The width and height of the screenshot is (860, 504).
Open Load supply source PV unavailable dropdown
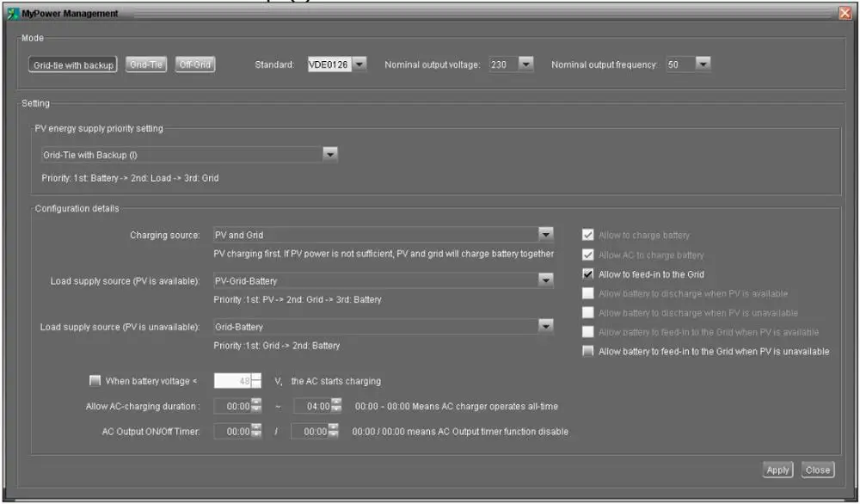tap(545, 326)
